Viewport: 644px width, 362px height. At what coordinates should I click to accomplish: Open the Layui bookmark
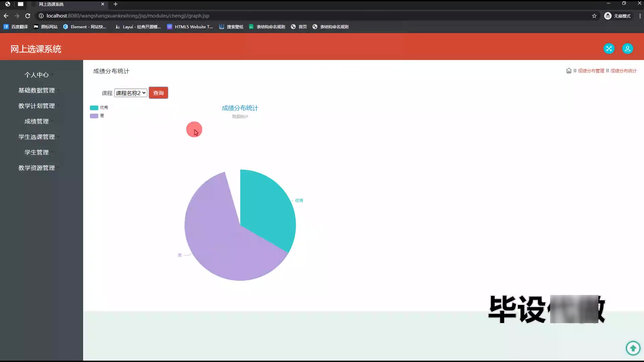click(138, 27)
